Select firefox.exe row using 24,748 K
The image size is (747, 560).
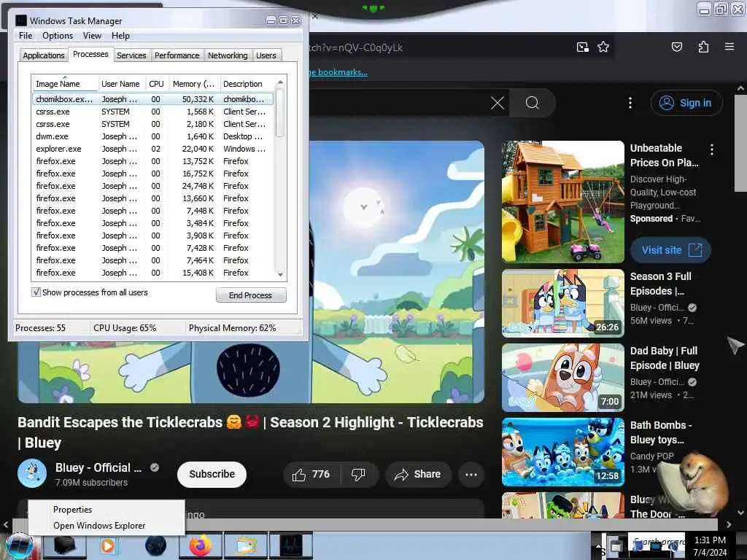pos(153,186)
